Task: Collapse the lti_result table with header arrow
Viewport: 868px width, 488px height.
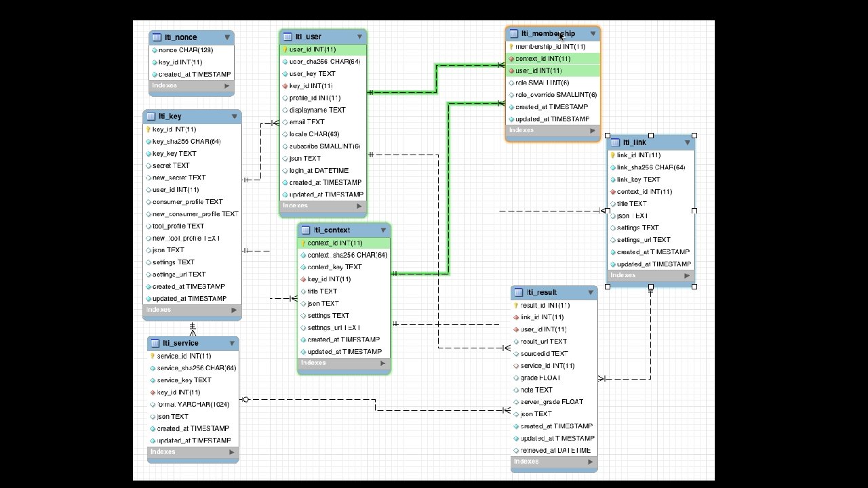Action: (591, 293)
